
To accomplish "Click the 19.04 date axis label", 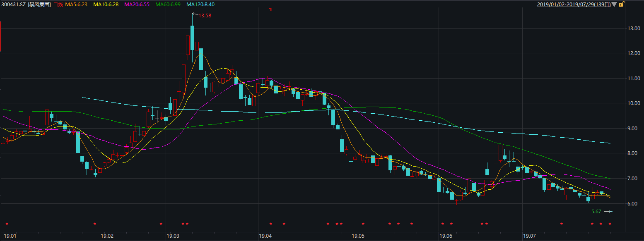I will pos(265,236).
